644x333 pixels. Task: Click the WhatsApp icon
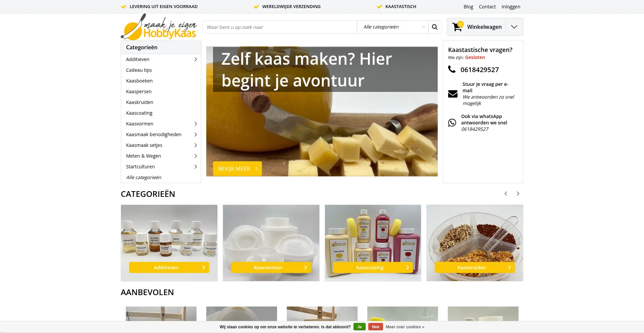coord(452,123)
